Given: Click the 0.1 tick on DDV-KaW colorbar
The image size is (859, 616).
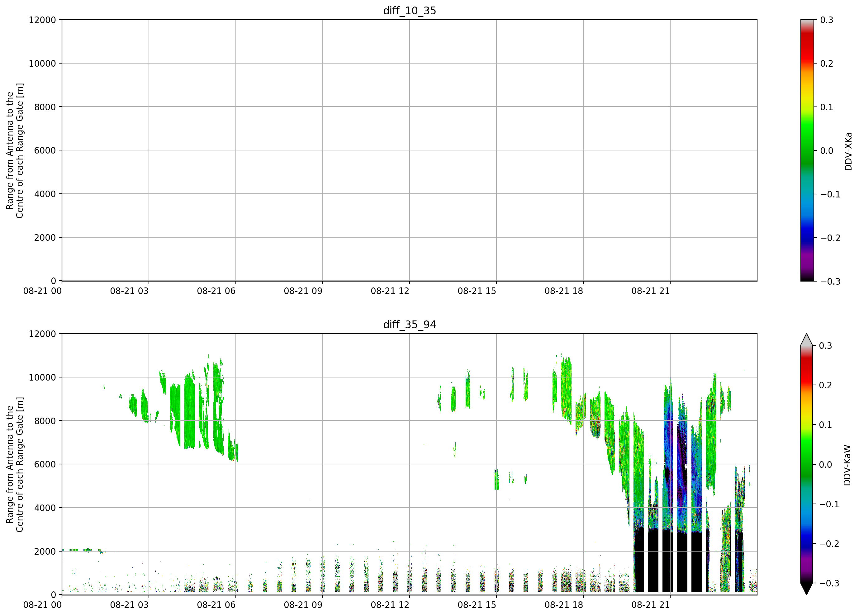Looking at the screenshot, I should click(x=826, y=425).
